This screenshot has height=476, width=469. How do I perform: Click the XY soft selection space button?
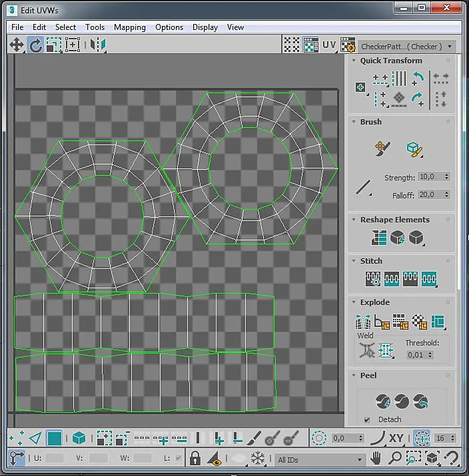click(396, 438)
